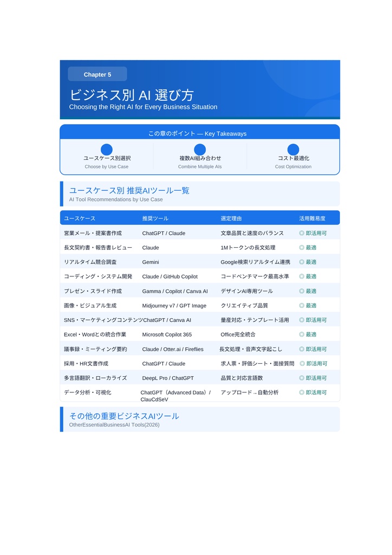The width and height of the screenshot is (392, 555).
Task: Select the title ビジネス別 AI 選び方
Action: coord(132,95)
